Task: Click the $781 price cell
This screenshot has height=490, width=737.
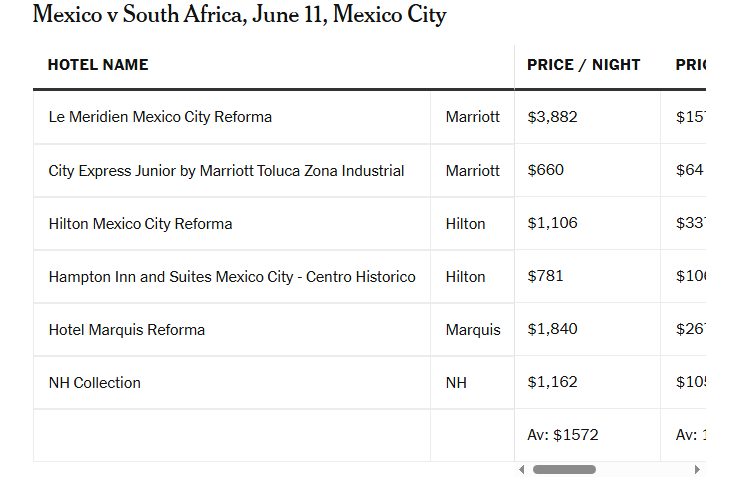Action: coord(546,276)
